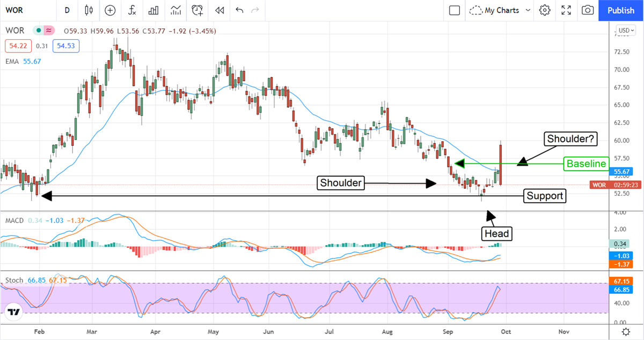Click the Jul date on time axis
This screenshot has height=340, width=644.
(330, 332)
